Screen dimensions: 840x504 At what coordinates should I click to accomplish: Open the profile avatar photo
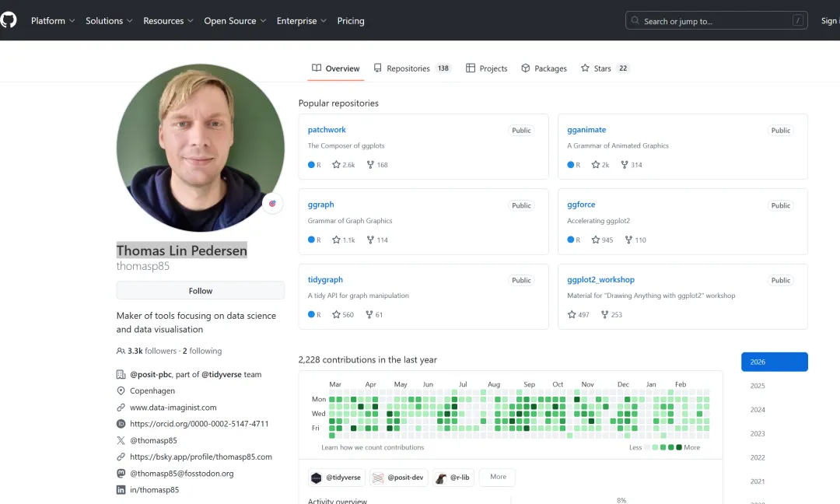[201, 148]
